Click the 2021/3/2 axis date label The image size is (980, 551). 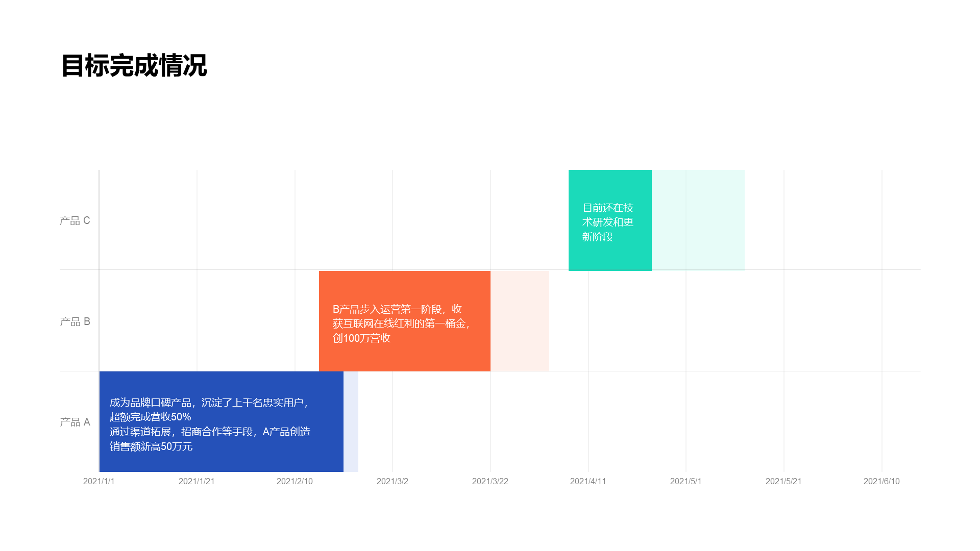tap(392, 481)
